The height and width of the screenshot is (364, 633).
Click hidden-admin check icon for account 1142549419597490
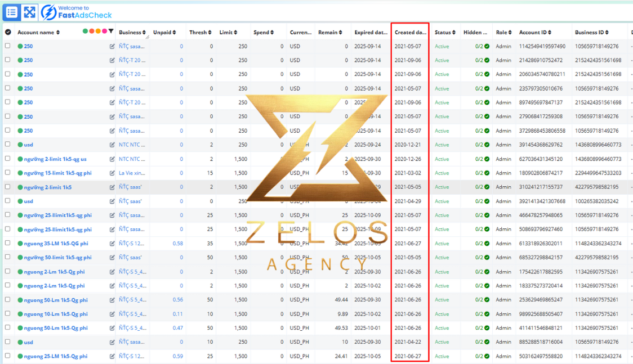[x=487, y=46]
